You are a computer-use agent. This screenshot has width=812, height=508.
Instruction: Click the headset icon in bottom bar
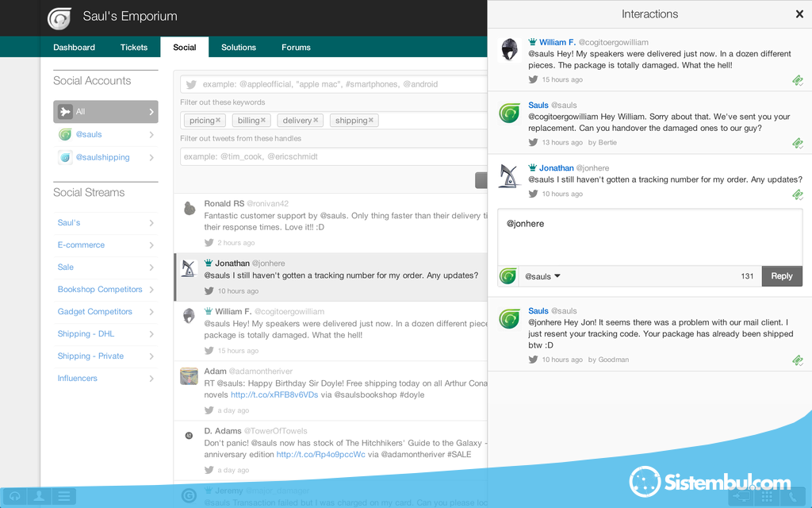coord(14,497)
